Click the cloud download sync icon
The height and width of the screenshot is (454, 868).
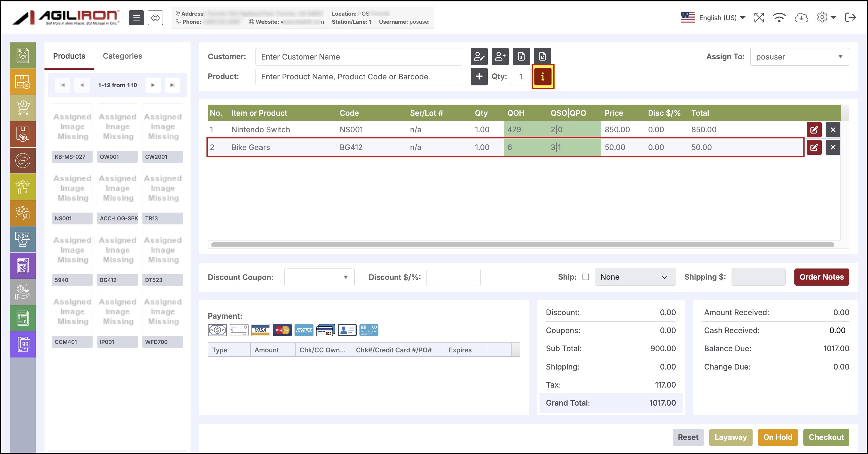click(801, 17)
